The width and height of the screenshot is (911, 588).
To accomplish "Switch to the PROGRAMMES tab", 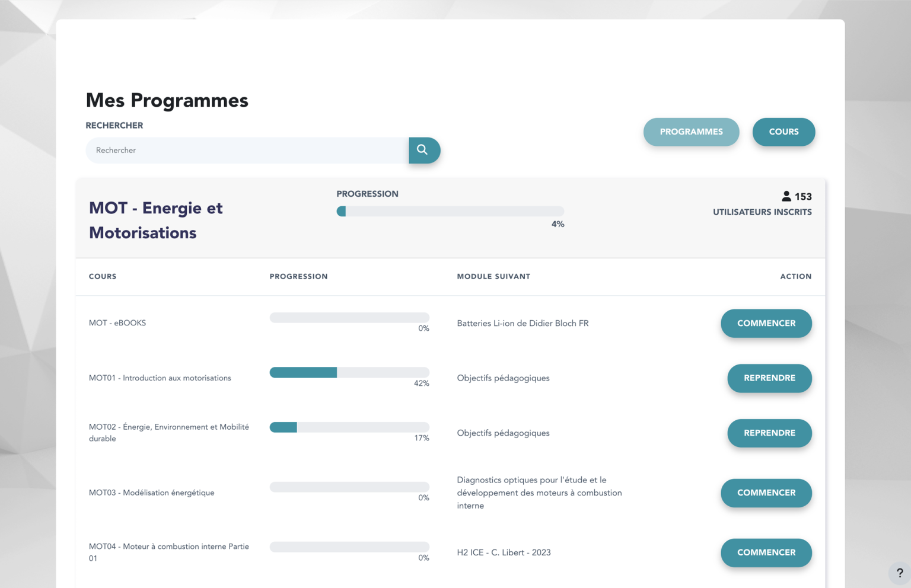I will (x=691, y=132).
